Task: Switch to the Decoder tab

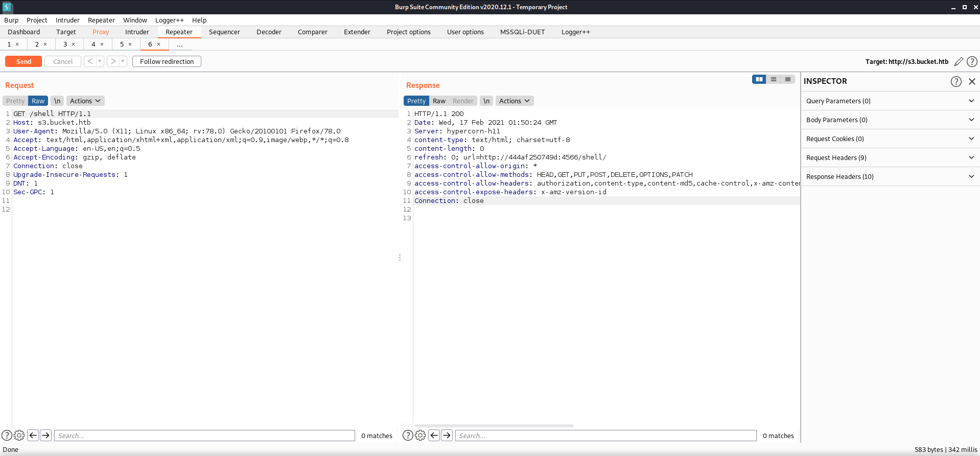Action: 269,32
